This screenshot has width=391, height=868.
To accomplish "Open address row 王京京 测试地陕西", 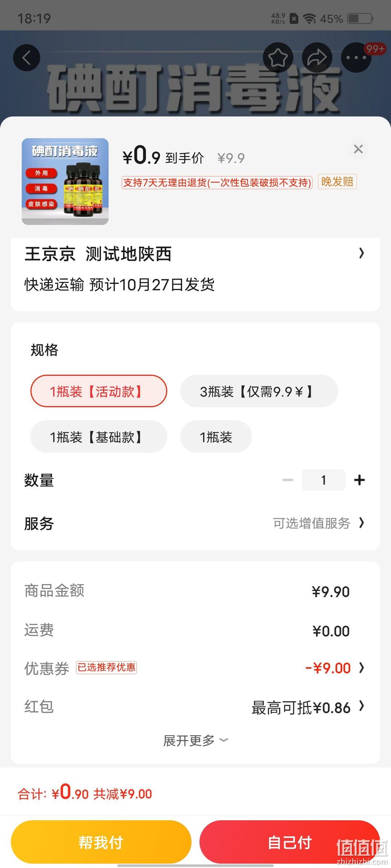I will (x=195, y=254).
